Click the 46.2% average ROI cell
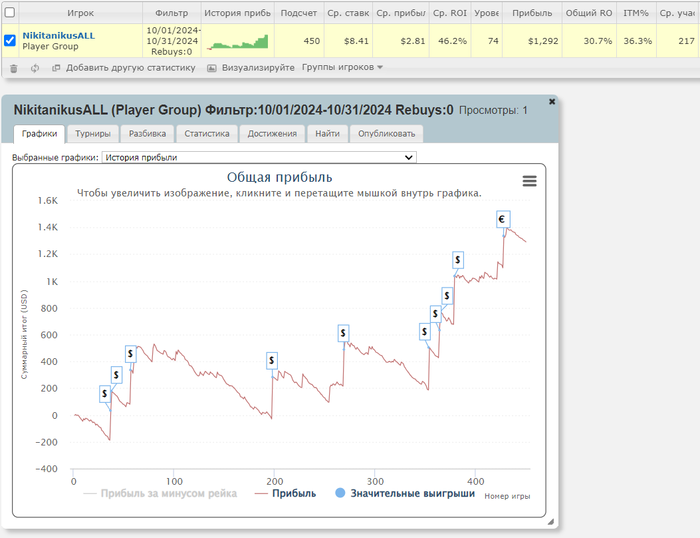 coord(452,41)
